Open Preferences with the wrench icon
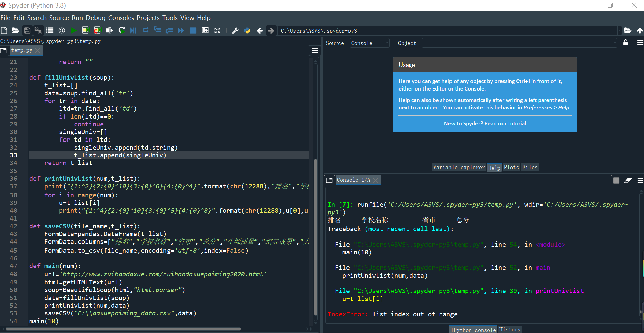The width and height of the screenshot is (644, 333). pos(235,31)
